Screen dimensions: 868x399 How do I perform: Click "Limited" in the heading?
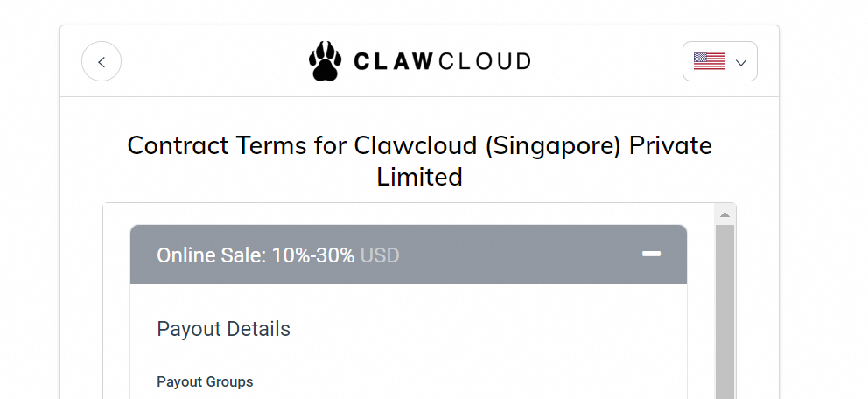[419, 177]
